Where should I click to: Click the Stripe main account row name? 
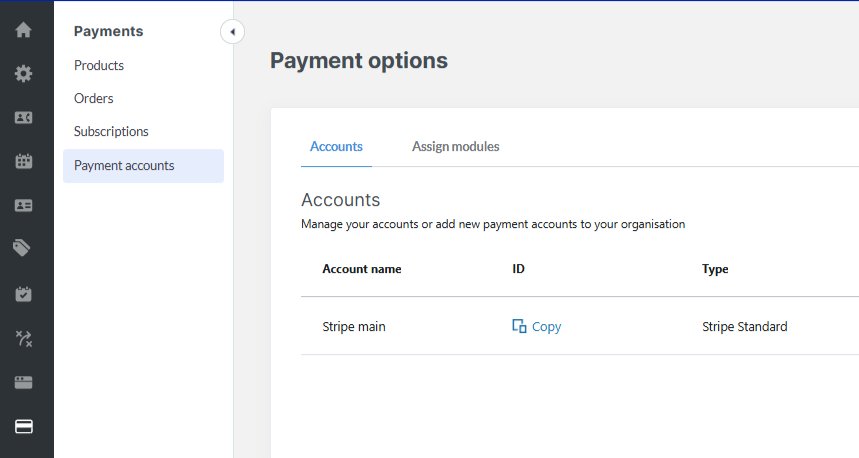coord(353,326)
